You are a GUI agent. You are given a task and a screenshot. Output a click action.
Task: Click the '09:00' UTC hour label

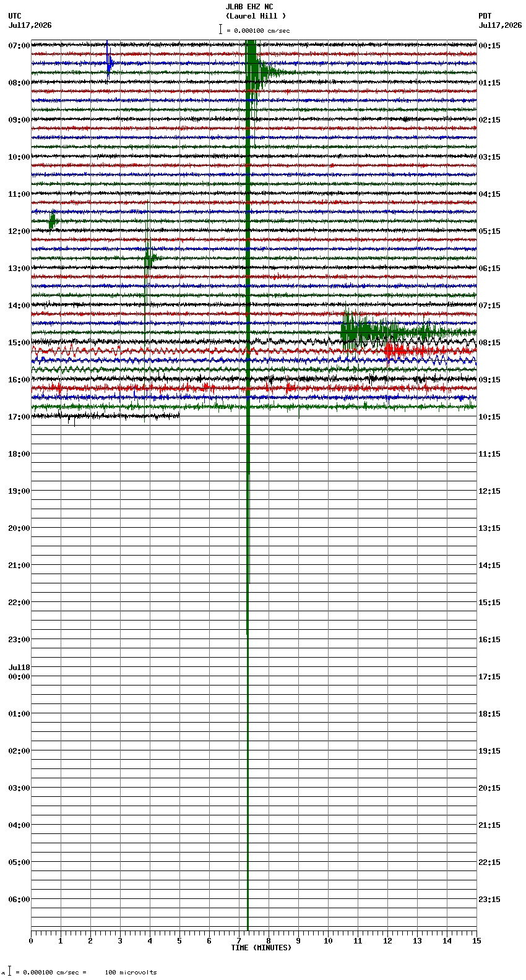(19, 120)
